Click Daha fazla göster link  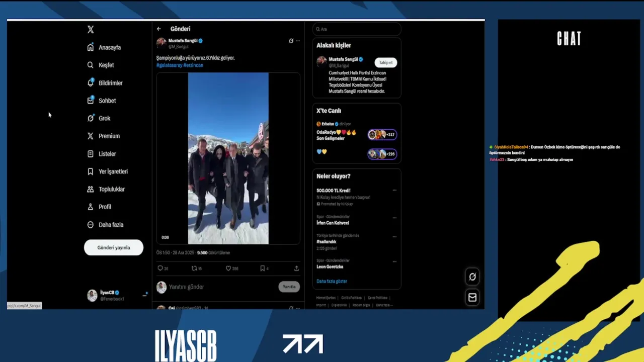pos(332,282)
